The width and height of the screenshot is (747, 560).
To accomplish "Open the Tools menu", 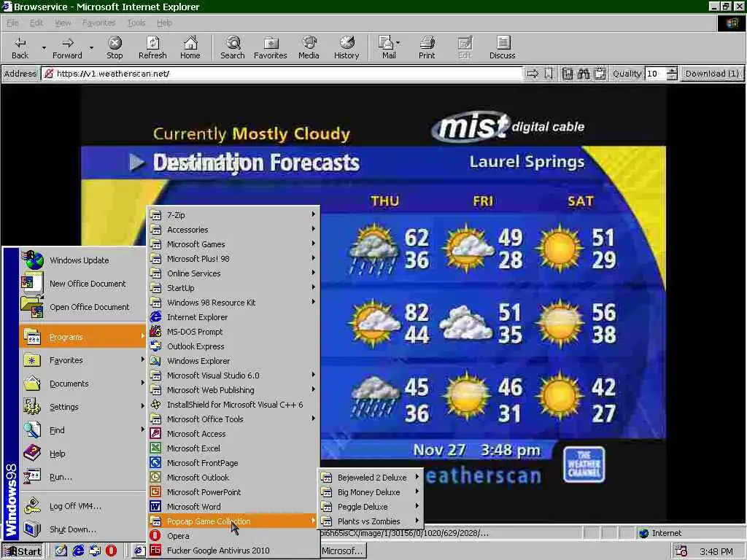I will point(136,23).
